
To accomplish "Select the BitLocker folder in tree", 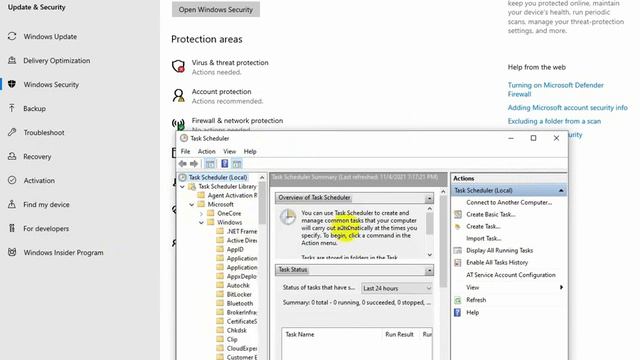I will click(239, 294).
